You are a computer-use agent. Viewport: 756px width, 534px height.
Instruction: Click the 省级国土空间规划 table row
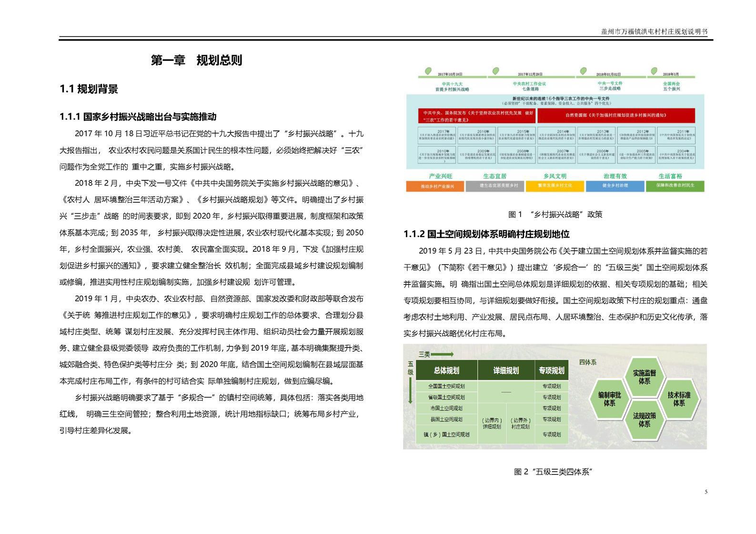(446, 397)
